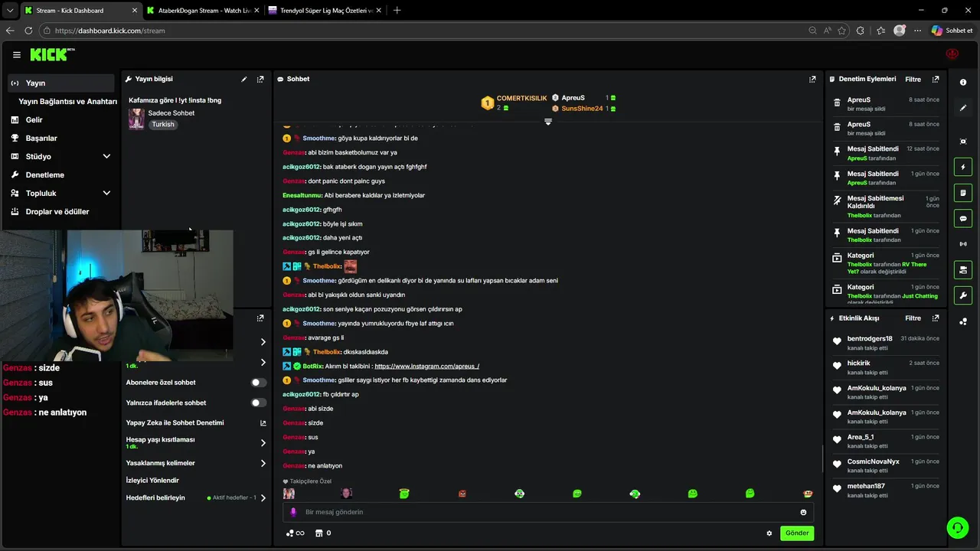Pop out the chat settings panel below the webcam
Viewport: 980px width, 551px height.
click(x=260, y=318)
